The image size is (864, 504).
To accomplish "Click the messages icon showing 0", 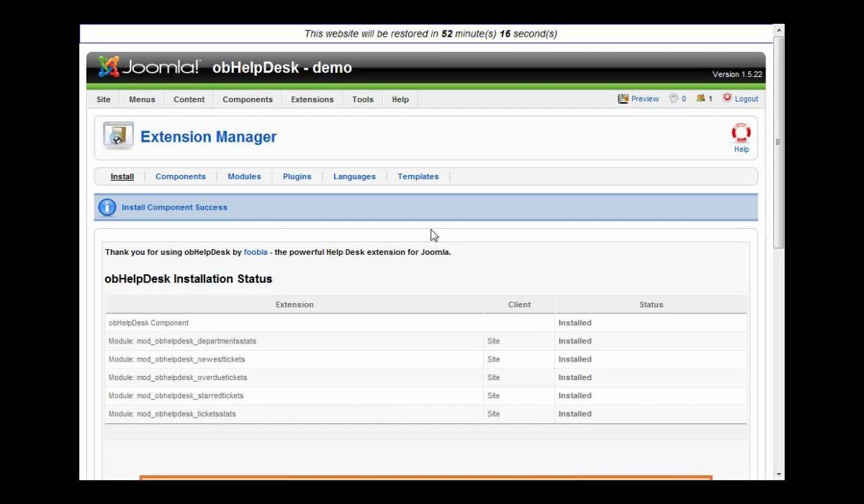I will pyautogui.click(x=674, y=99).
